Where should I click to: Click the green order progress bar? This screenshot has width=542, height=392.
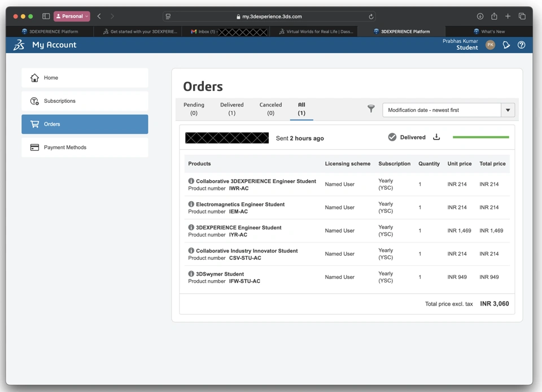coord(481,137)
